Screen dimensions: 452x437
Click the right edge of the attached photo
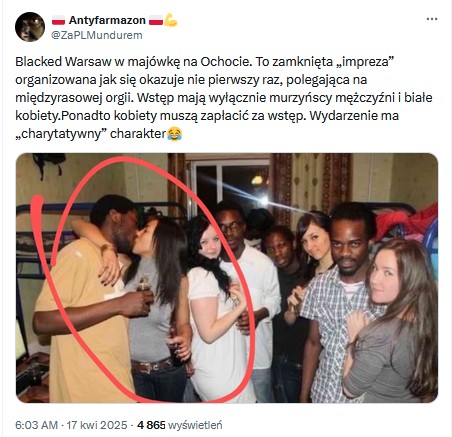pyautogui.click(x=433, y=278)
